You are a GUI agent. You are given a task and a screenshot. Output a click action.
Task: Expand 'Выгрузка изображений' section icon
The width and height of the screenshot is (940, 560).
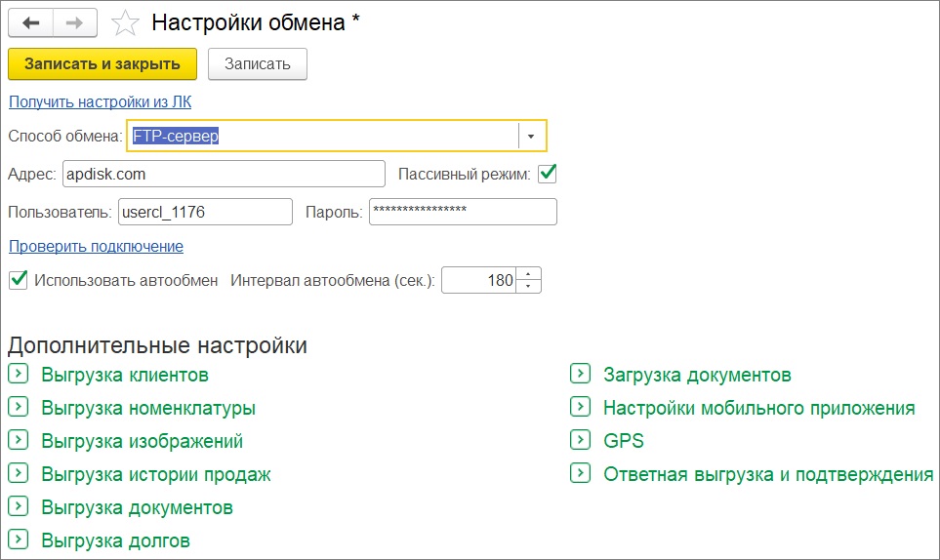click(18, 440)
